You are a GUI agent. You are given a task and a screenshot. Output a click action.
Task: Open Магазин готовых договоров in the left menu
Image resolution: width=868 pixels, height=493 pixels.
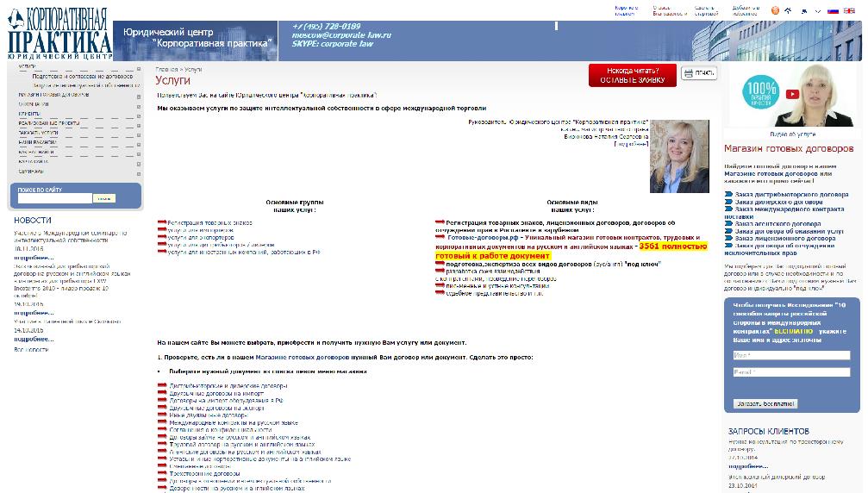pos(53,95)
